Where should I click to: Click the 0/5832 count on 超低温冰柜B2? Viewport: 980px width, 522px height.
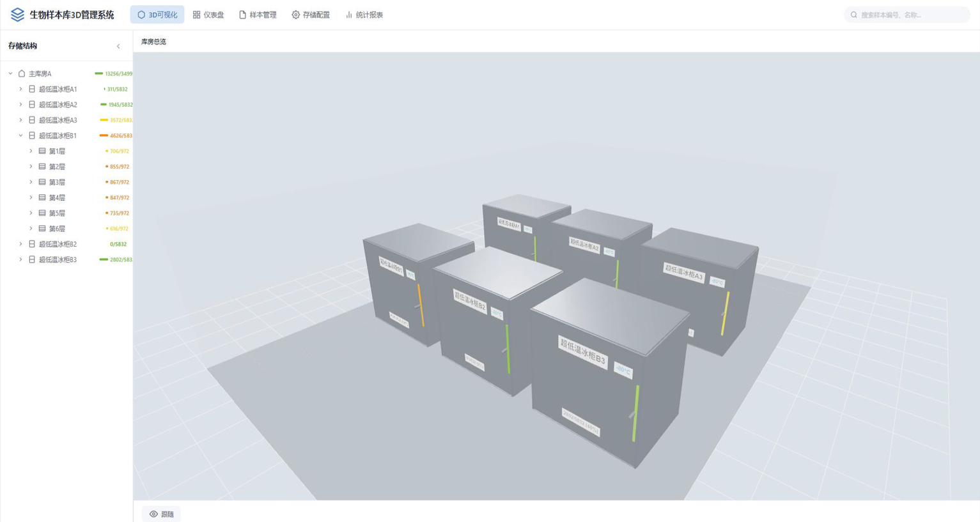tap(118, 244)
